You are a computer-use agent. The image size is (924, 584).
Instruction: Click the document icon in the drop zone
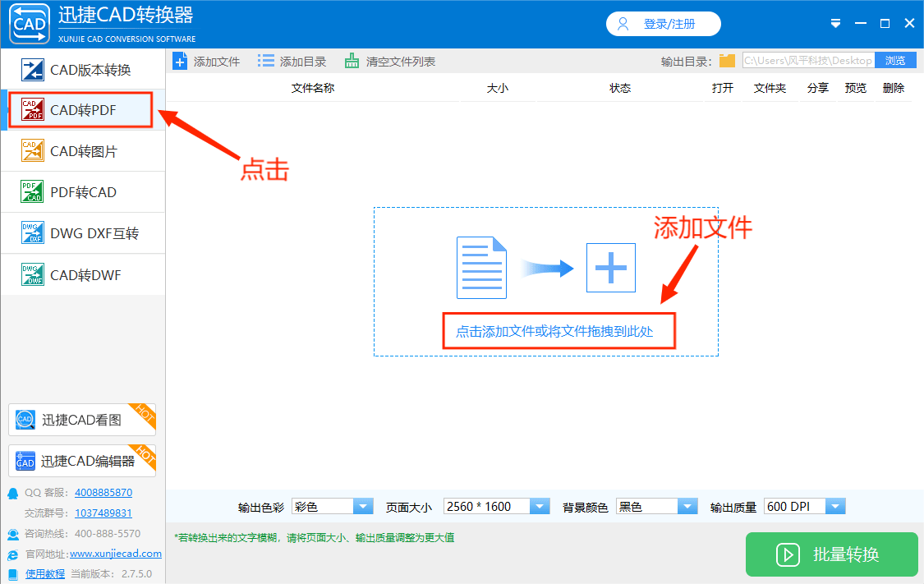click(x=481, y=268)
